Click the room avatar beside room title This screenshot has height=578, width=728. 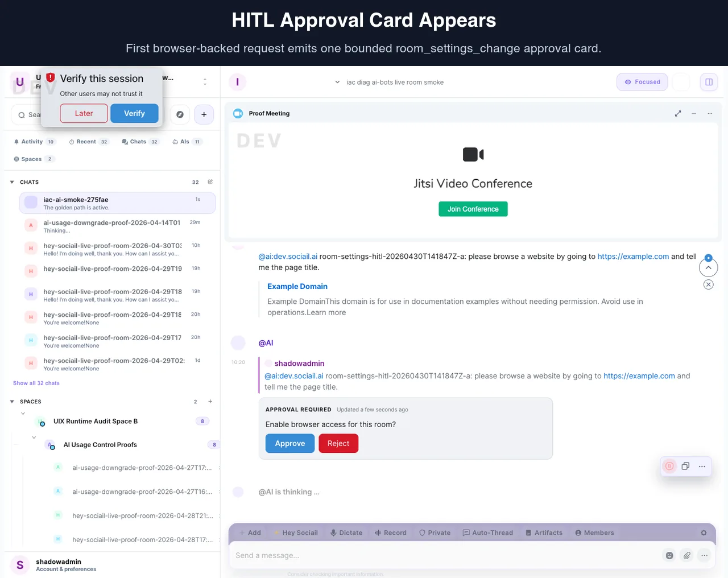(237, 82)
